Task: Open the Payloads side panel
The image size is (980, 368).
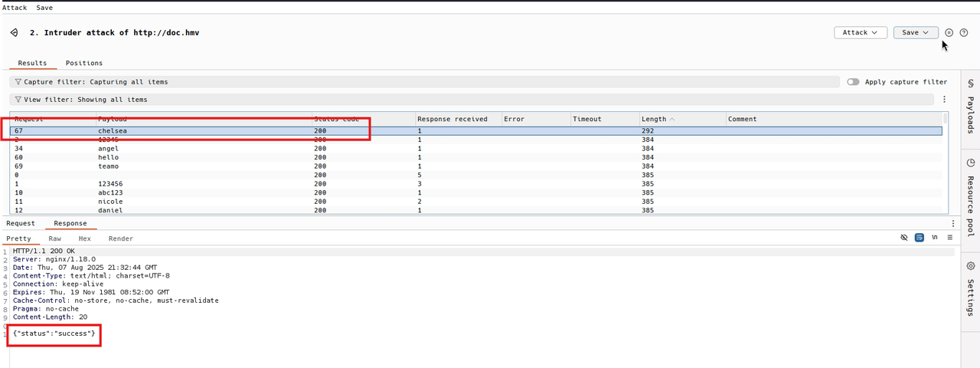Action: [x=971, y=106]
